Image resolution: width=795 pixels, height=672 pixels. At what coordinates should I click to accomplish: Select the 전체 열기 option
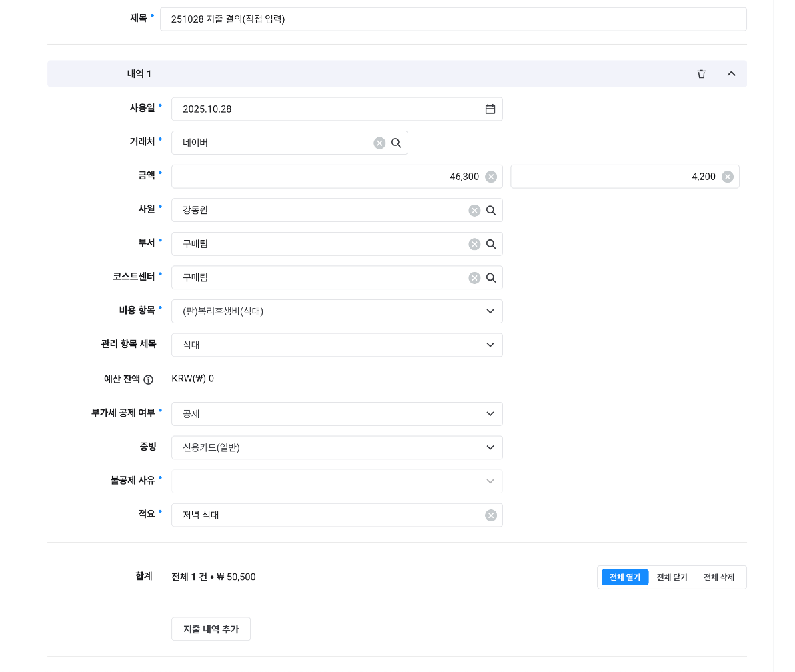[624, 577]
